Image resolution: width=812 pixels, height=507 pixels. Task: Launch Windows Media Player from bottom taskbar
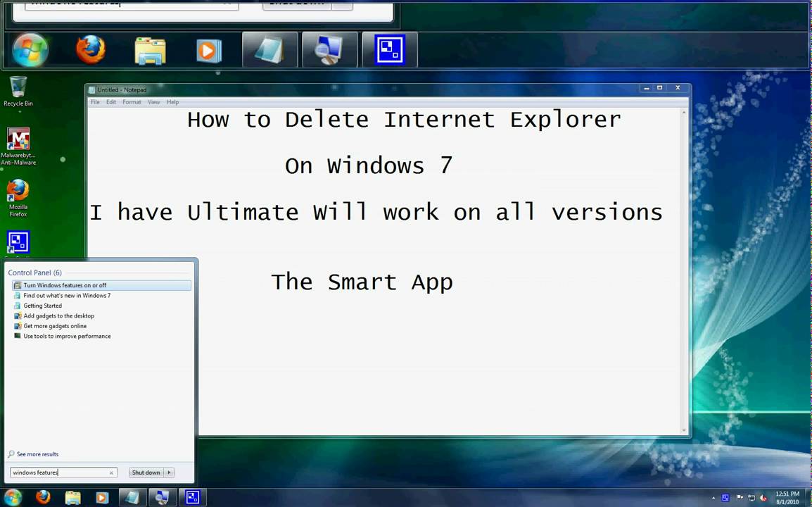[x=102, y=498]
